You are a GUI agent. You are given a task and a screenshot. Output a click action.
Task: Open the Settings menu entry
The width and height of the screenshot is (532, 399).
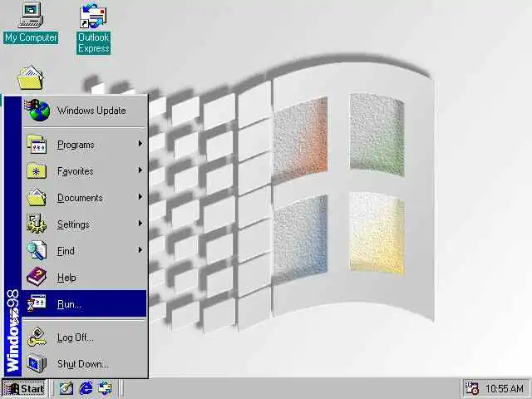(x=84, y=224)
